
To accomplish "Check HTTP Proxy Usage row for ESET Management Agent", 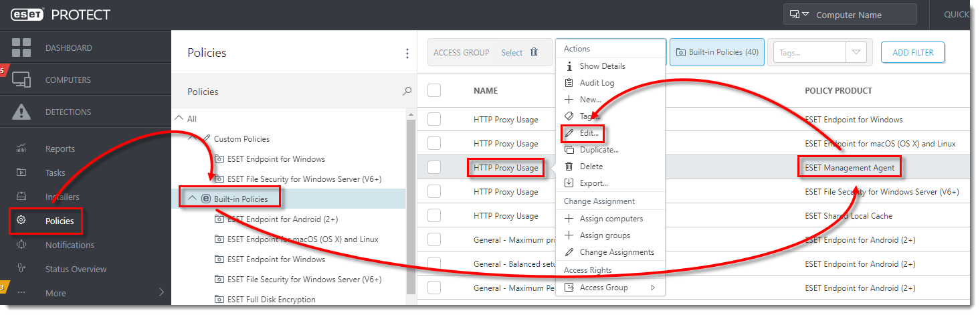I will coord(434,168).
